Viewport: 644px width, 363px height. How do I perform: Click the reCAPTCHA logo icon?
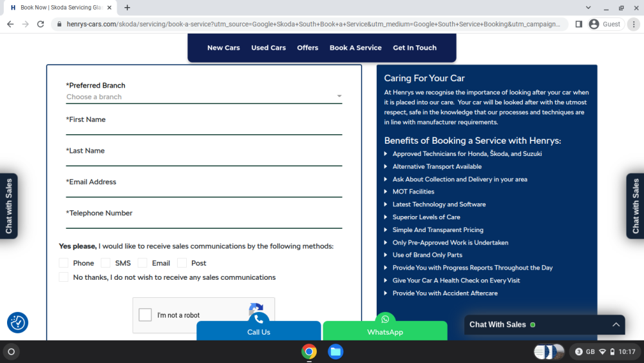(x=256, y=308)
